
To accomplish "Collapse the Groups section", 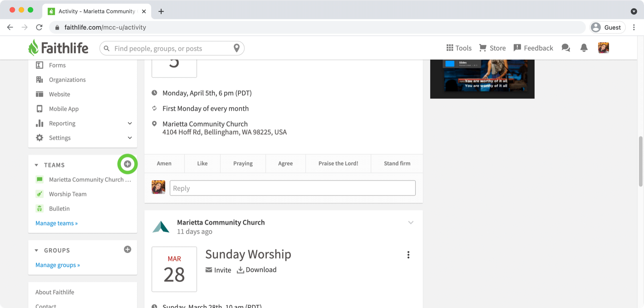I will click(x=37, y=250).
